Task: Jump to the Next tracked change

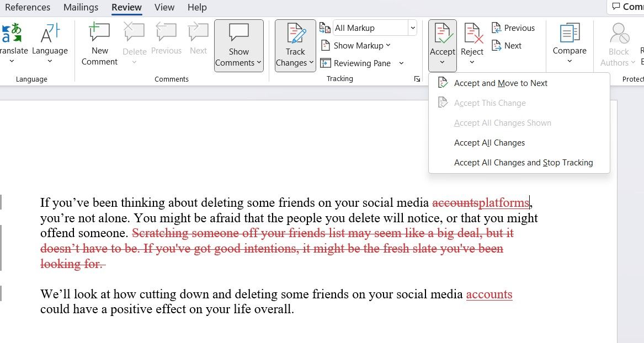Action: [x=507, y=46]
